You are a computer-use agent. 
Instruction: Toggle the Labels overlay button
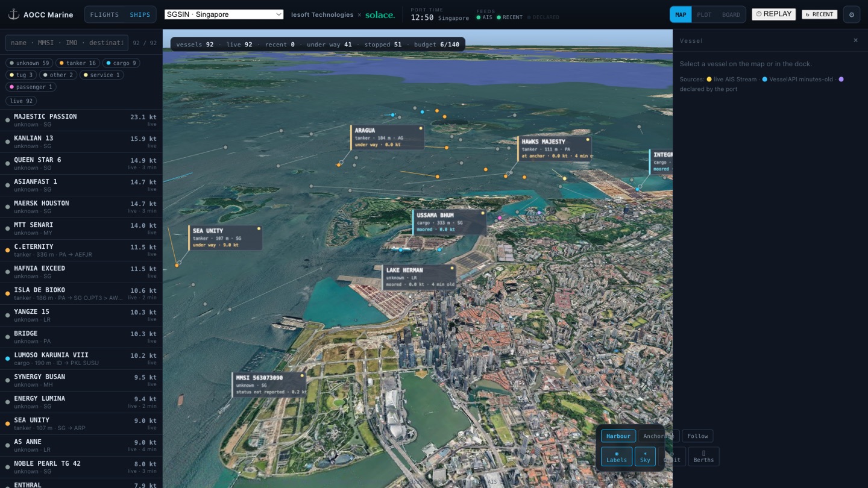(617, 456)
